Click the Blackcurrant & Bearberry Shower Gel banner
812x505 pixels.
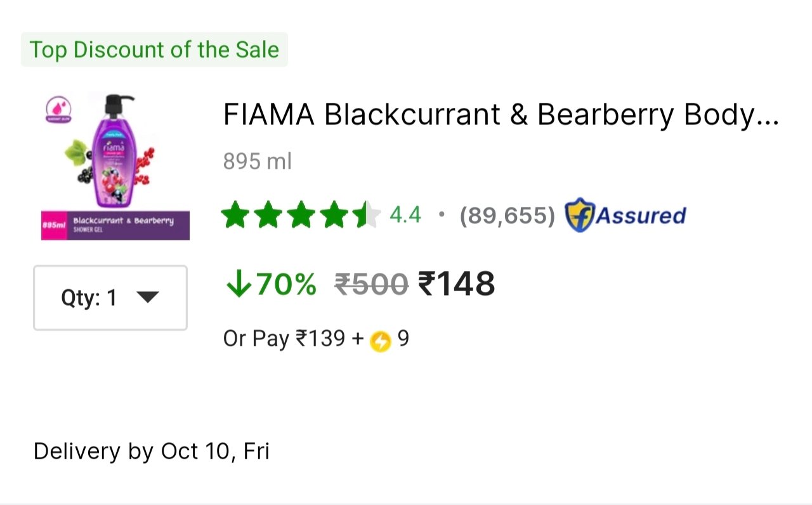click(123, 225)
